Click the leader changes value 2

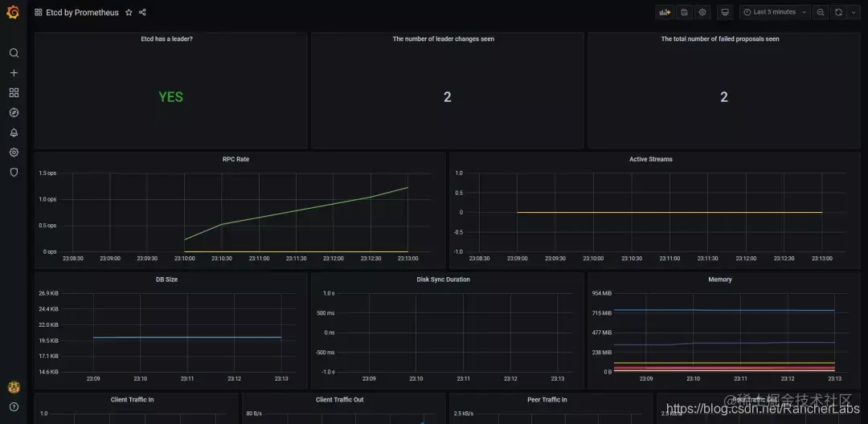click(x=448, y=97)
